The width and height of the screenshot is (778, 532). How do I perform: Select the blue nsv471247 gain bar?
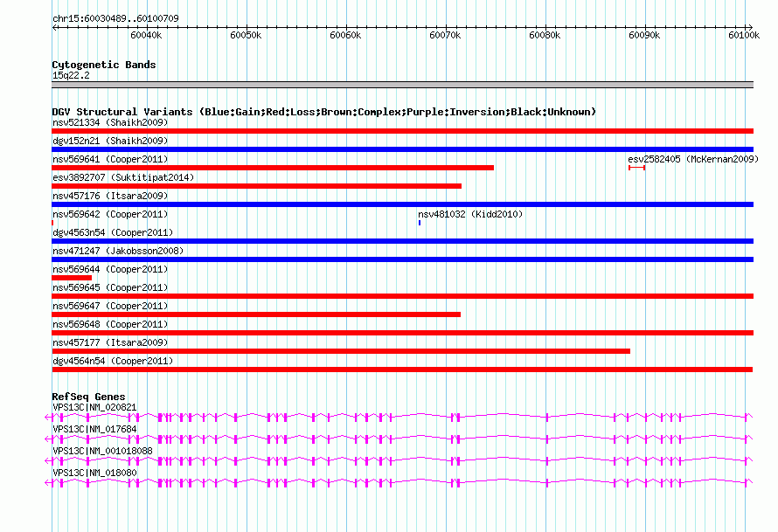(x=402, y=259)
